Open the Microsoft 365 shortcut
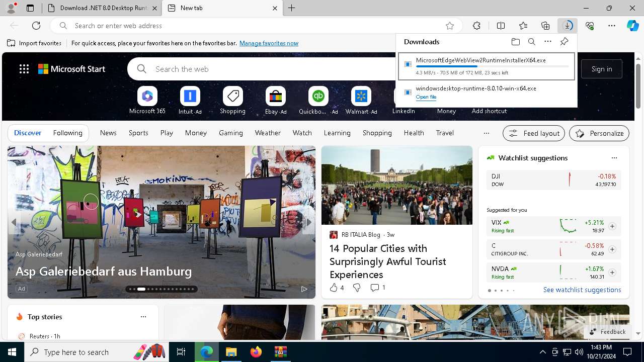Viewport: 644px width, 362px height. point(147,100)
